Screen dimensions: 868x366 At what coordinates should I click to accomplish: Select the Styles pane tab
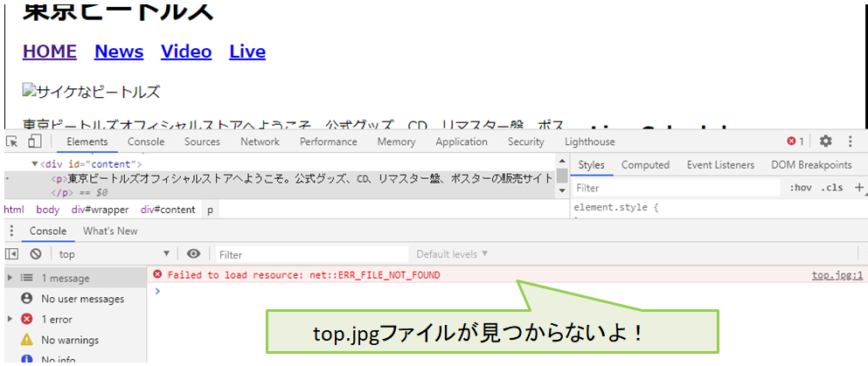point(591,165)
